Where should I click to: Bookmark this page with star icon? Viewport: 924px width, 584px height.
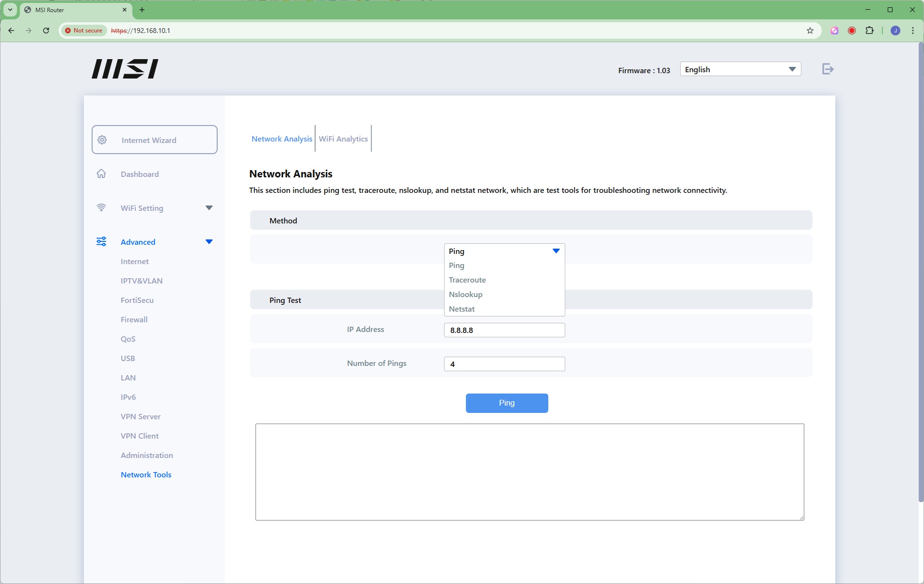(810, 31)
